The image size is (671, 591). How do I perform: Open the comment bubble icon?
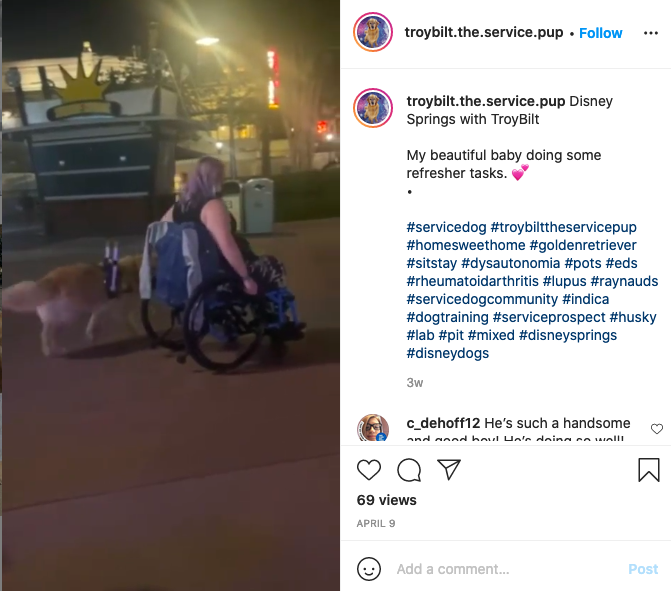tap(409, 470)
